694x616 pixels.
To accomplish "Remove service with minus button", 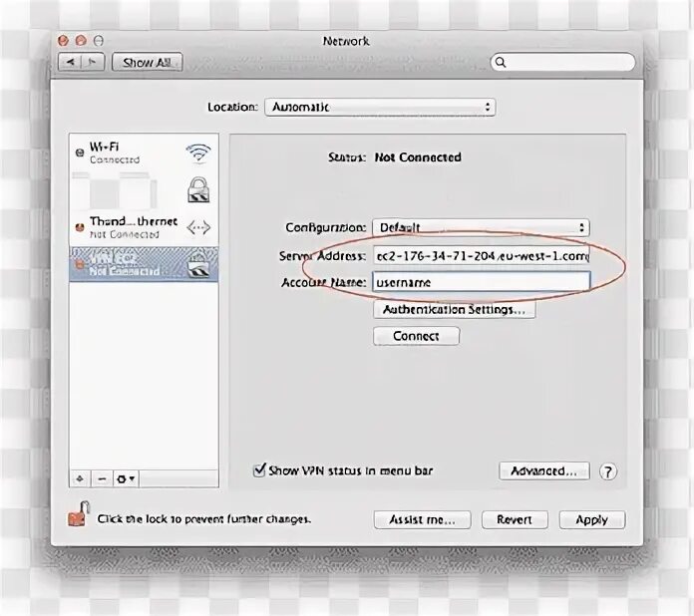I will [102, 478].
